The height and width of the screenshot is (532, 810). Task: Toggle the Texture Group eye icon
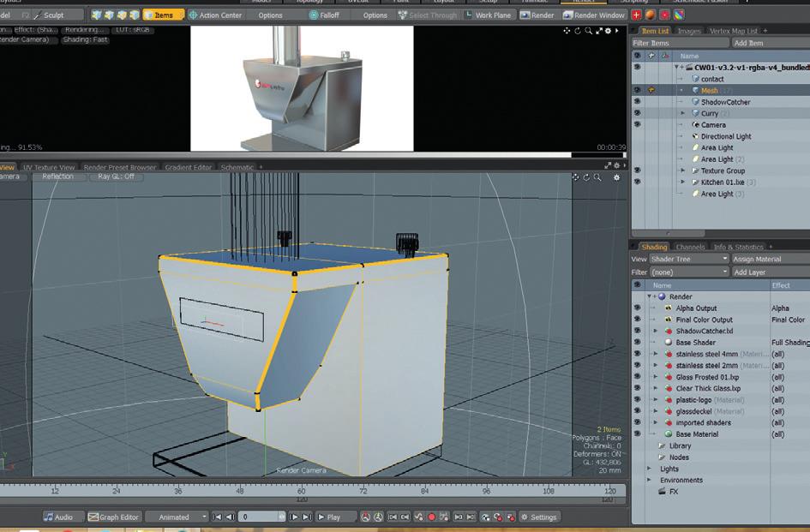pos(637,170)
